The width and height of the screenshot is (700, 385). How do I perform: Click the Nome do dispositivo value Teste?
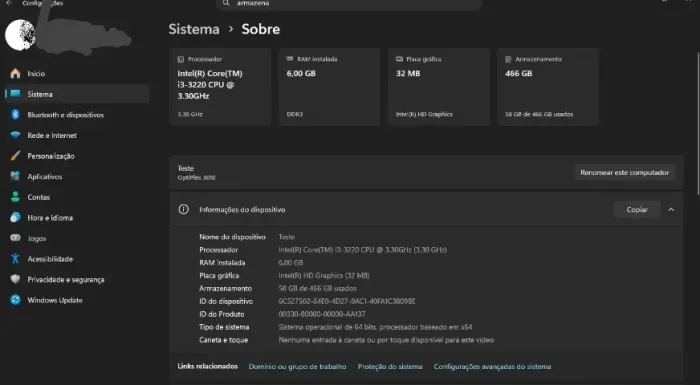(287, 237)
